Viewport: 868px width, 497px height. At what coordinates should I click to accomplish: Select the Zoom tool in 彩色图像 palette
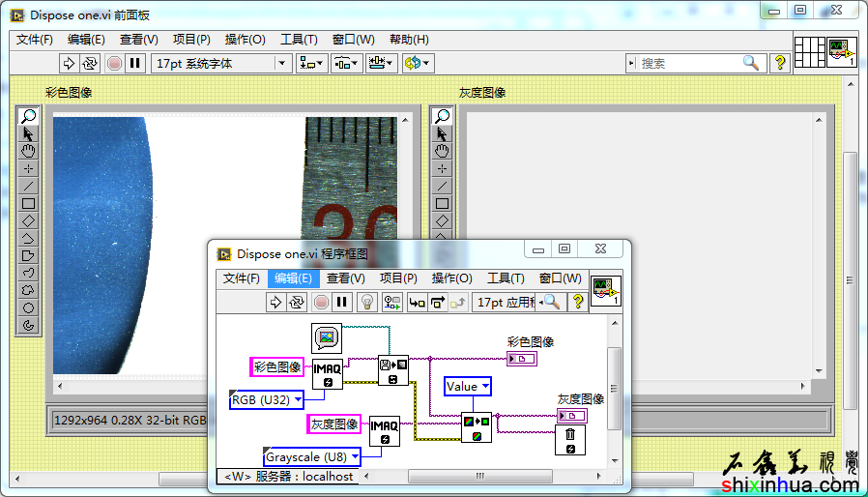28,116
